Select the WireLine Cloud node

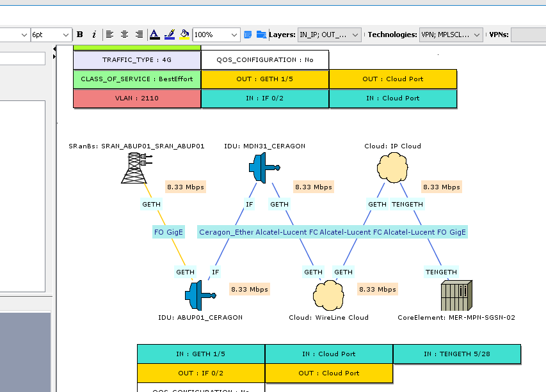click(x=328, y=296)
